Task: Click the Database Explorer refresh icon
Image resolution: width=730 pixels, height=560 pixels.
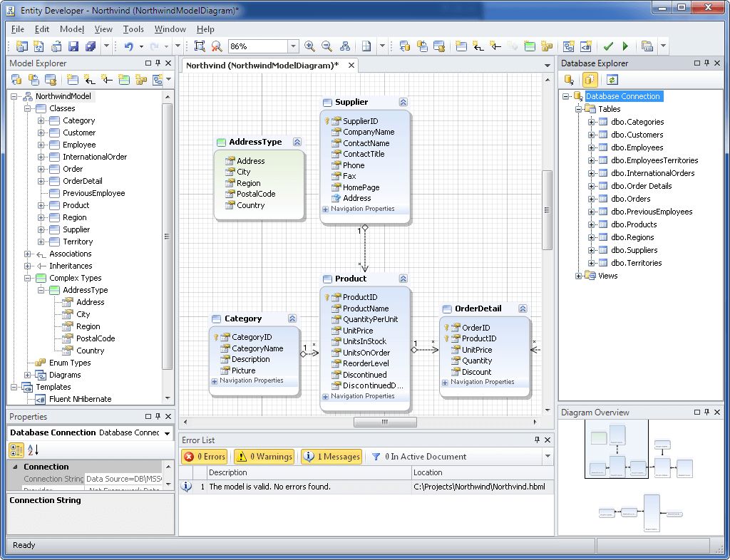Action: [x=612, y=80]
